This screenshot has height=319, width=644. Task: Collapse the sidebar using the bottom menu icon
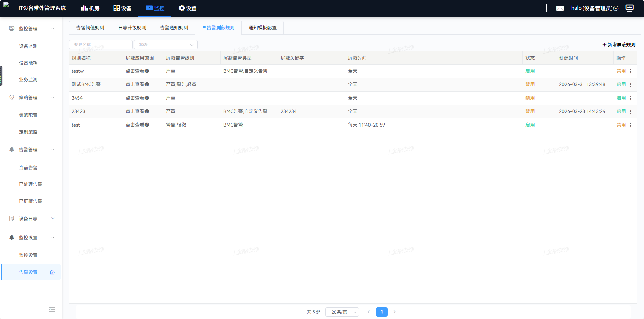point(52,309)
